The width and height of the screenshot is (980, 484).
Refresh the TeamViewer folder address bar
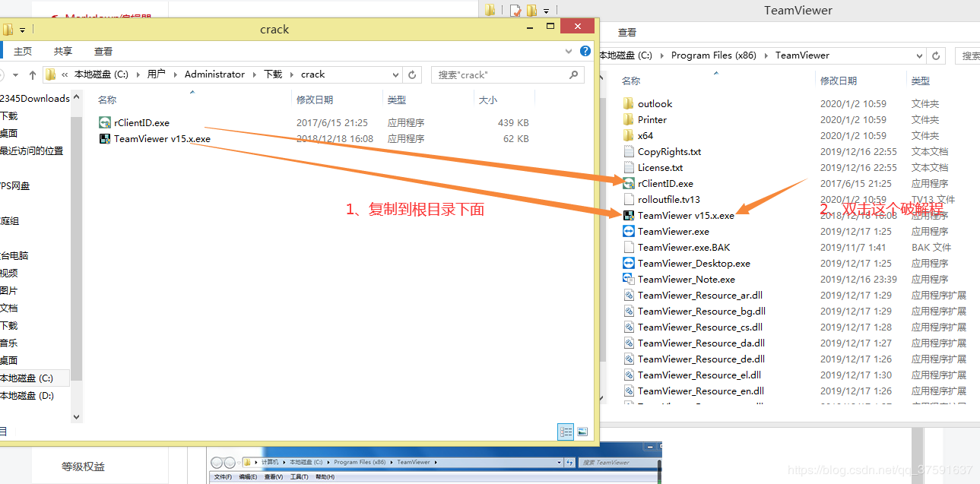pos(937,55)
